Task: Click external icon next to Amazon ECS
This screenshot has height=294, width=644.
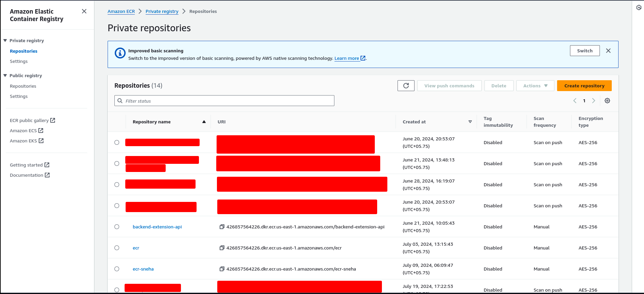Action: click(x=41, y=131)
